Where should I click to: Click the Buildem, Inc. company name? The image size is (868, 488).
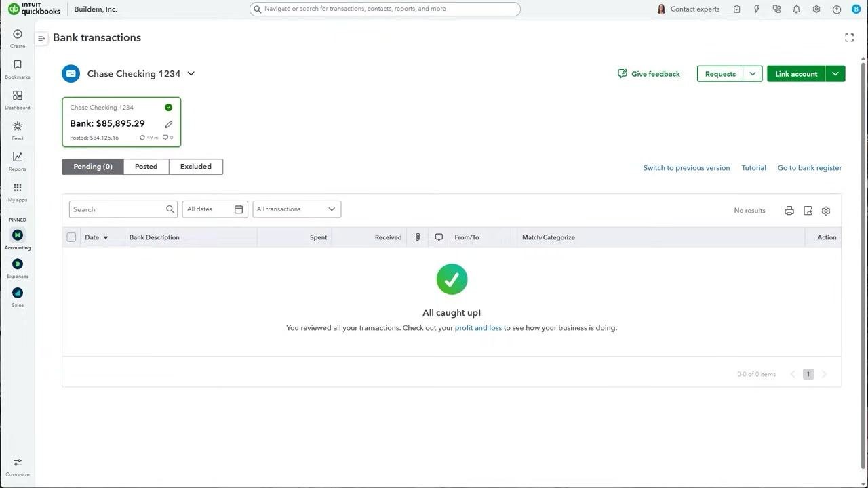coord(96,9)
